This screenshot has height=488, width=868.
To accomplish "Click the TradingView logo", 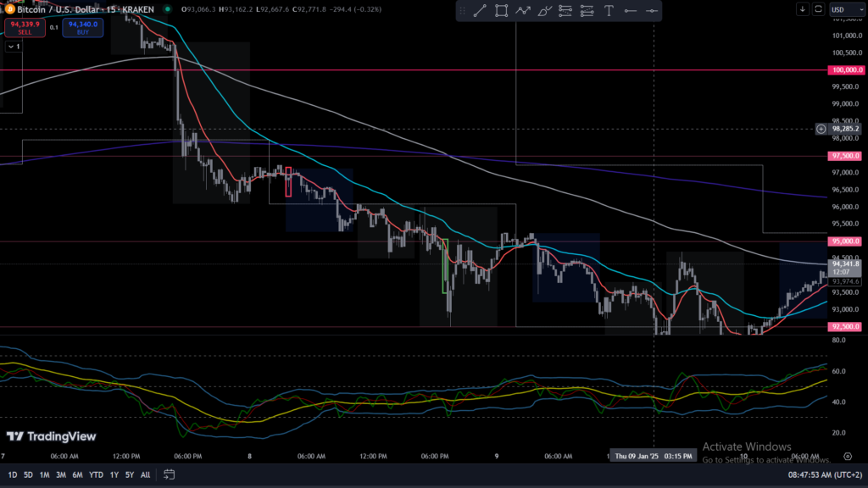I will click(50, 436).
